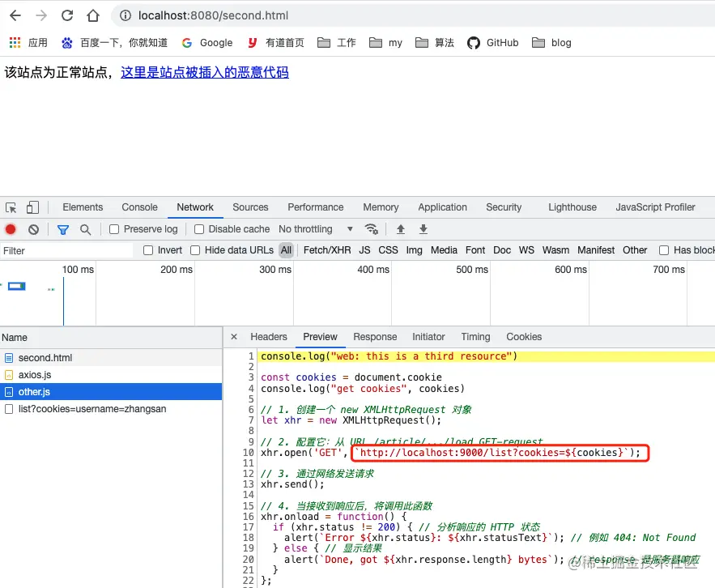The image size is (715, 588).
Task: Open the 算法 bookmark folder
Action: pyautogui.click(x=435, y=42)
